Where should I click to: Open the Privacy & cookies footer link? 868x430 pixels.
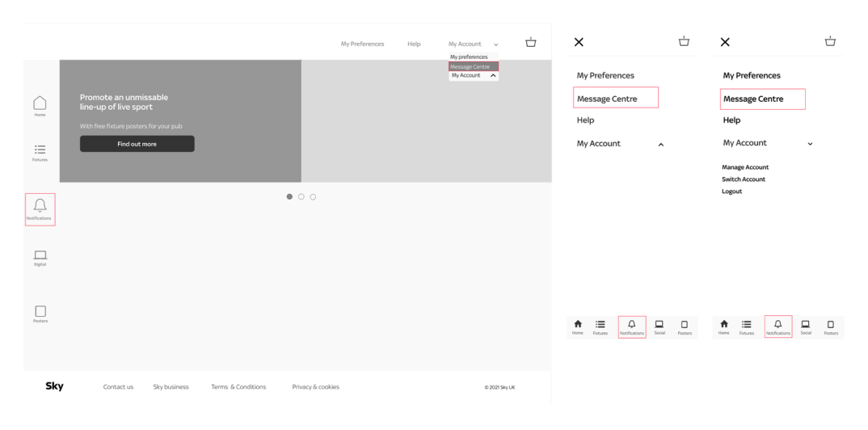pyautogui.click(x=315, y=387)
